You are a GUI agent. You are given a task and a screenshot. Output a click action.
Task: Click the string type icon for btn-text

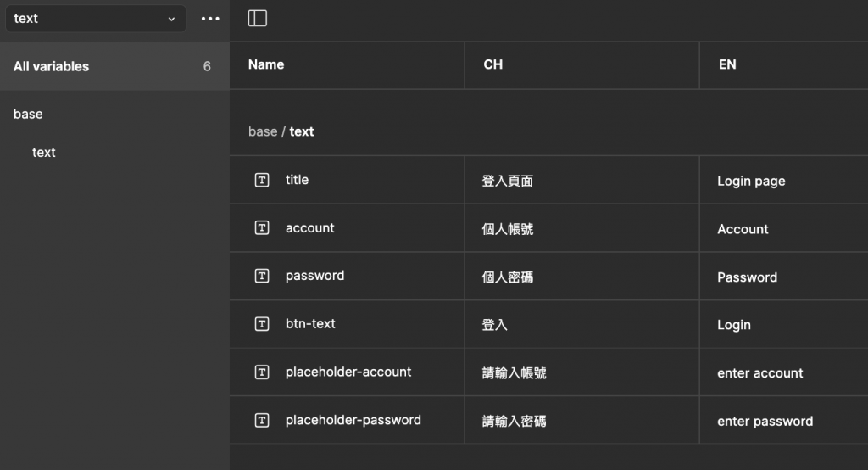pyautogui.click(x=262, y=324)
